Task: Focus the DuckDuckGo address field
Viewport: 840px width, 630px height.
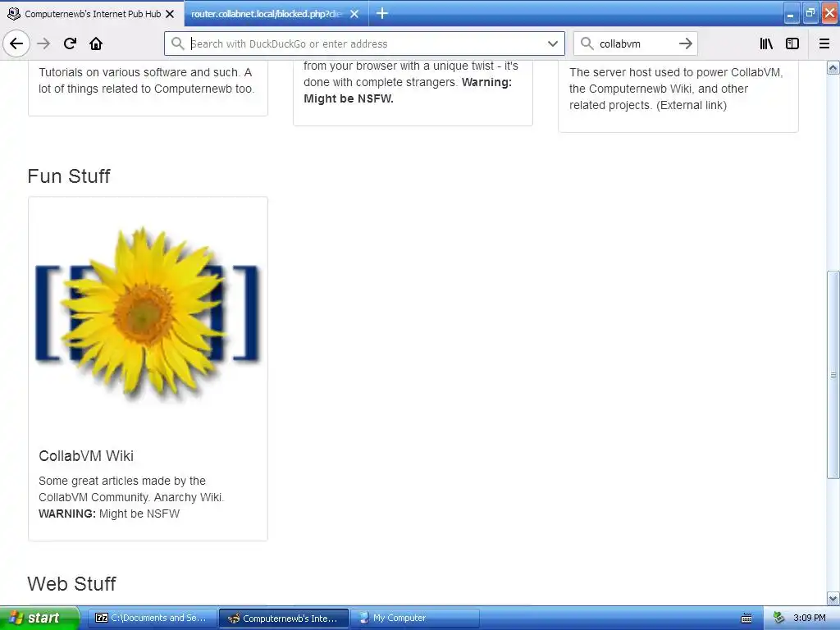Action: click(x=364, y=43)
